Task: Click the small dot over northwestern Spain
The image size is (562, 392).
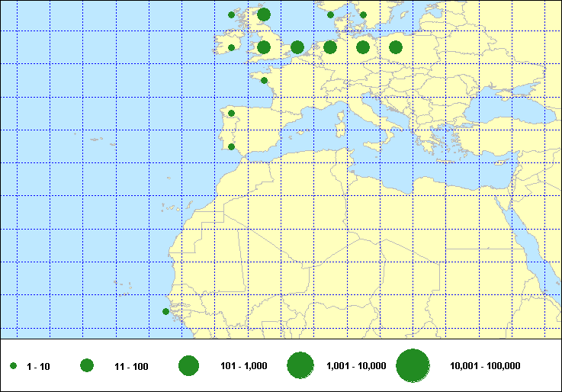Action: pyautogui.click(x=231, y=114)
